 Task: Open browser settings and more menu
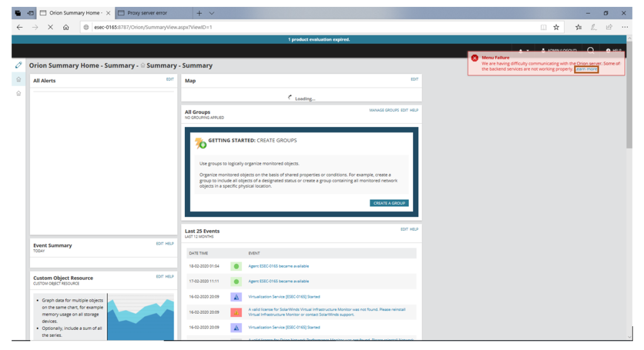[x=625, y=27]
